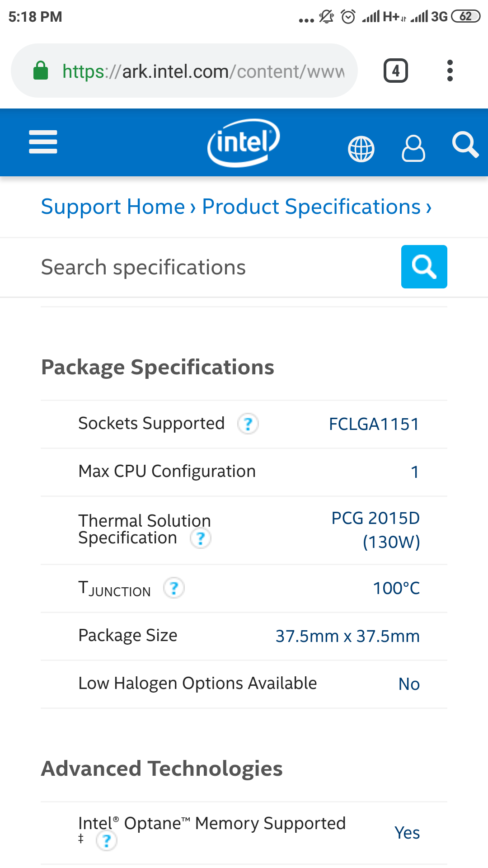The height and width of the screenshot is (868, 488).
Task: Open the browser tab switcher showing 4
Action: (x=396, y=71)
